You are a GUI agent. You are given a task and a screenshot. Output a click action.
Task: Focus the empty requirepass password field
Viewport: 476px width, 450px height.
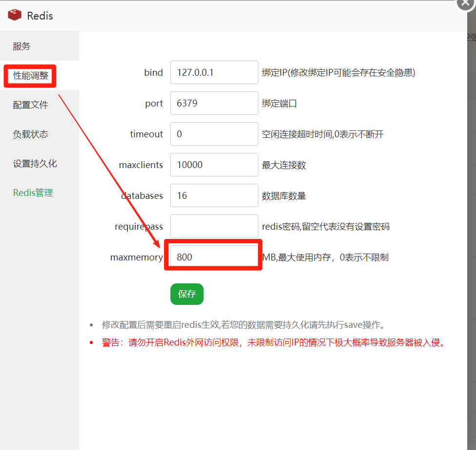coord(214,227)
